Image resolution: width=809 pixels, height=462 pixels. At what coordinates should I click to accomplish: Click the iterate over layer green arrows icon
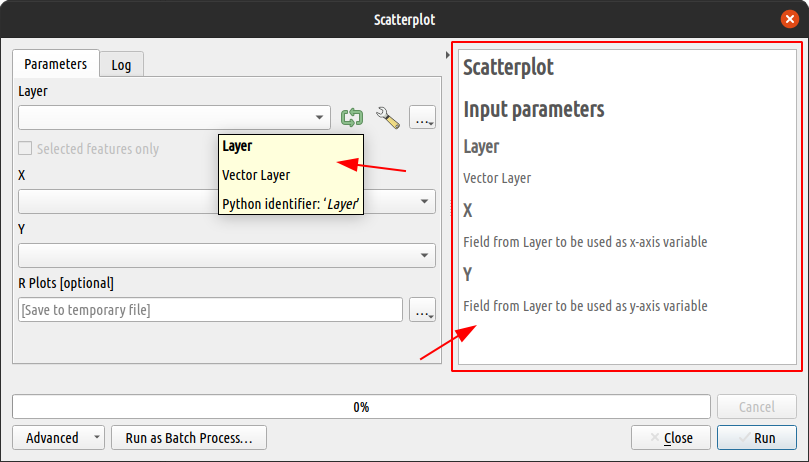[351, 118]
